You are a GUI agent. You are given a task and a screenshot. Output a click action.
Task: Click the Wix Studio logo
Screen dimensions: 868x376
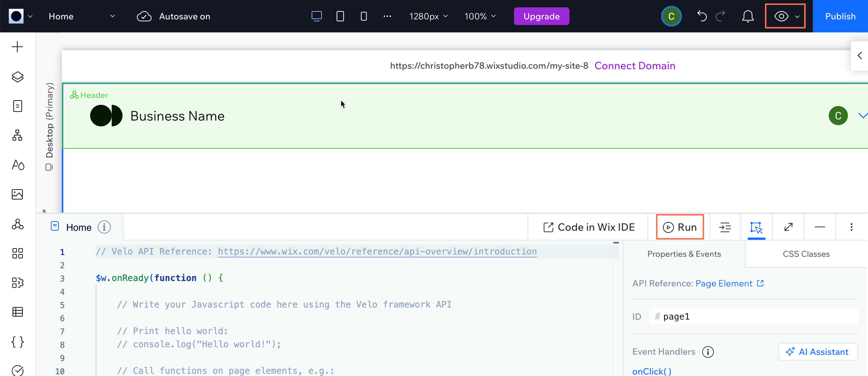[16, 16]
